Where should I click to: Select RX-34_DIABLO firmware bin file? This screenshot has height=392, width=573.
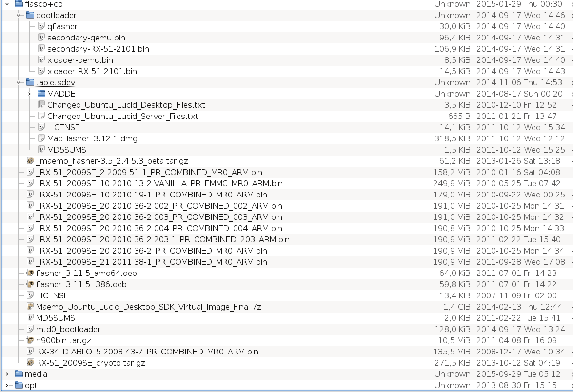(147, 352)
